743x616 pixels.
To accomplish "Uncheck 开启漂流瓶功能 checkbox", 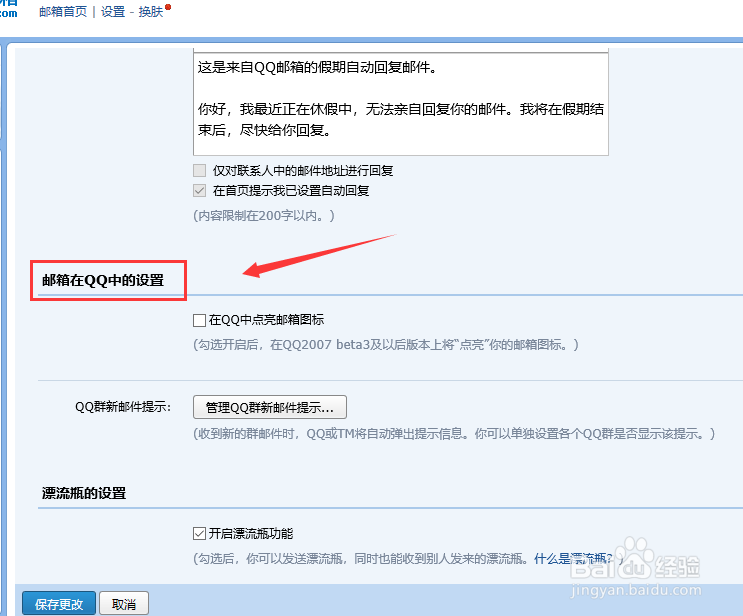I will [x=199, y=534].
